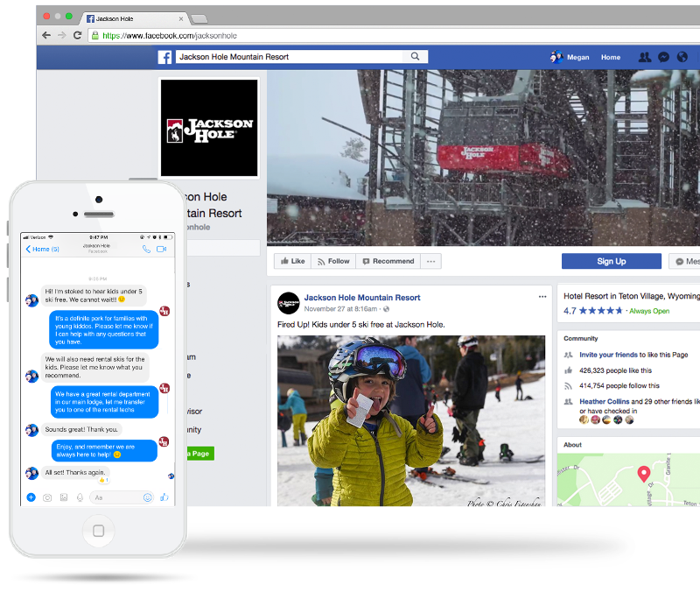Start video call icon in Messenger

[x=162, y=249]
